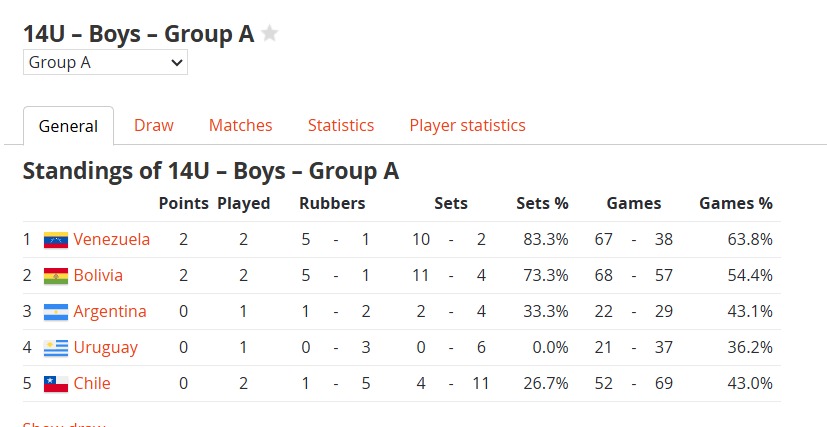Select the General tab
Viewport: 827px width, 427px height.
point(69,126)
